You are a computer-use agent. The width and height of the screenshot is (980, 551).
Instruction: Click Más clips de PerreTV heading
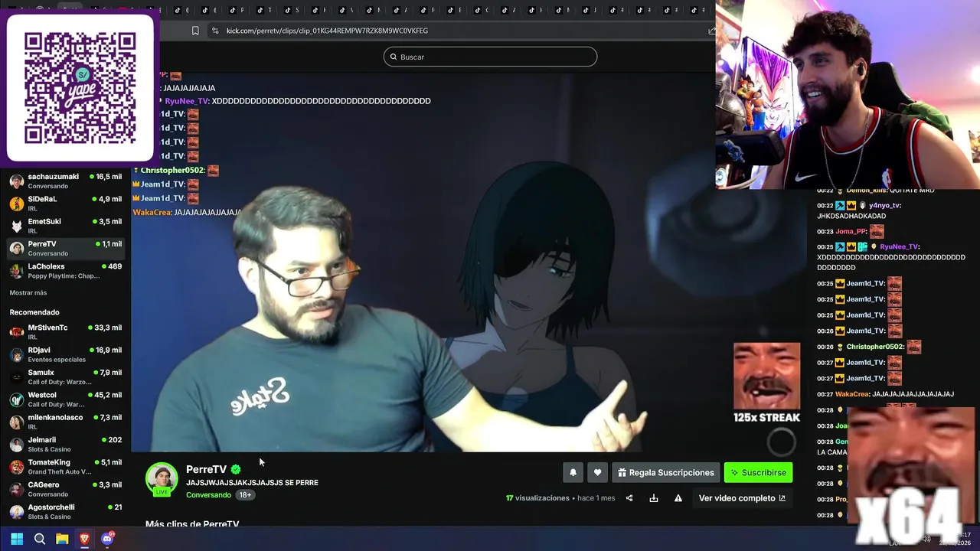tap(192, 524)
